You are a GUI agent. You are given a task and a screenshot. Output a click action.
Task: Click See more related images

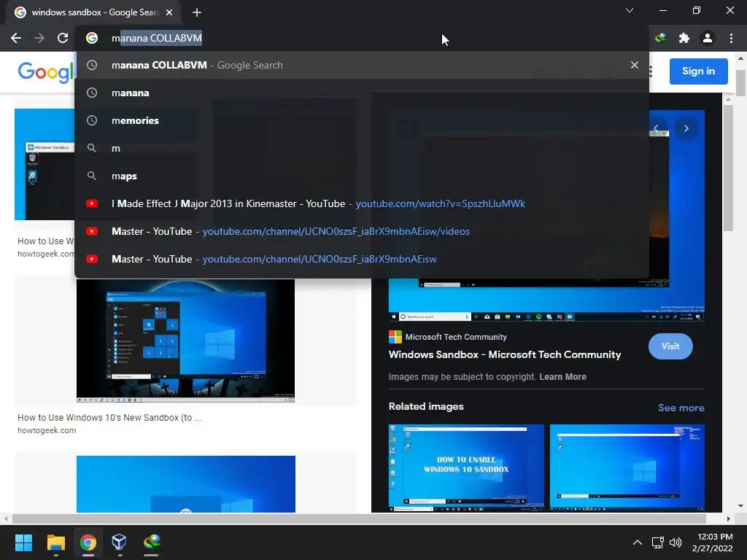point(681,408)
